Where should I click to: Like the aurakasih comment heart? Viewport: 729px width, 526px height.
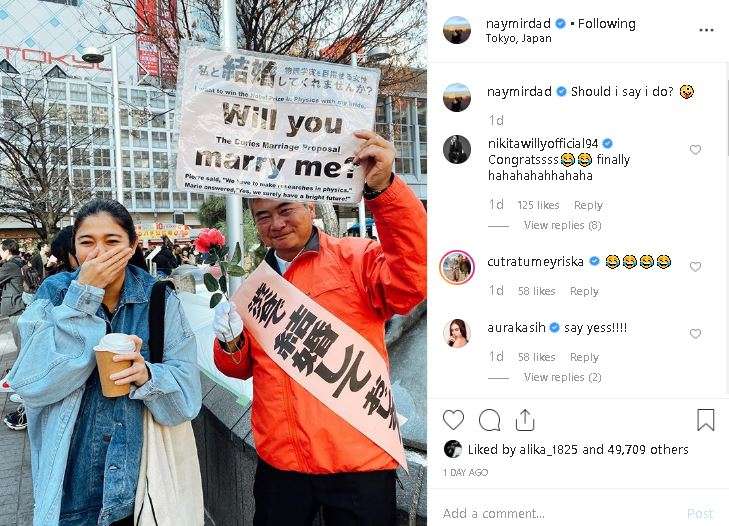[x=695, y=333]
